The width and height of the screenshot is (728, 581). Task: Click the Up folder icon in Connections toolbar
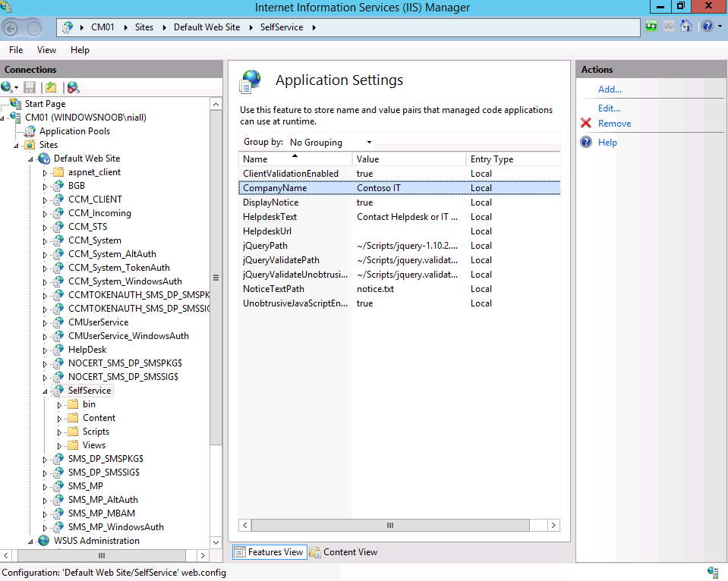51,86
